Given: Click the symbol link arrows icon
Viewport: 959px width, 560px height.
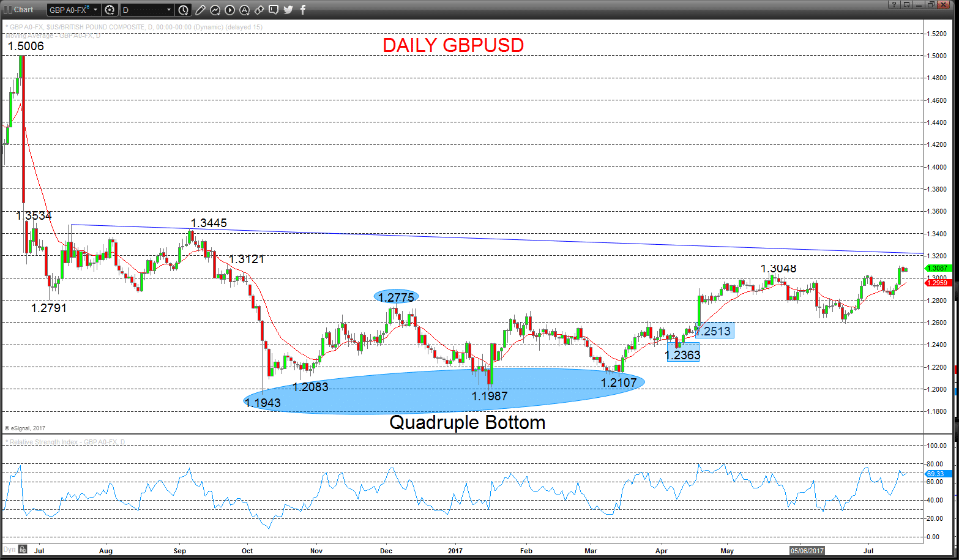Looking at the screenshot, I should 259,10.
